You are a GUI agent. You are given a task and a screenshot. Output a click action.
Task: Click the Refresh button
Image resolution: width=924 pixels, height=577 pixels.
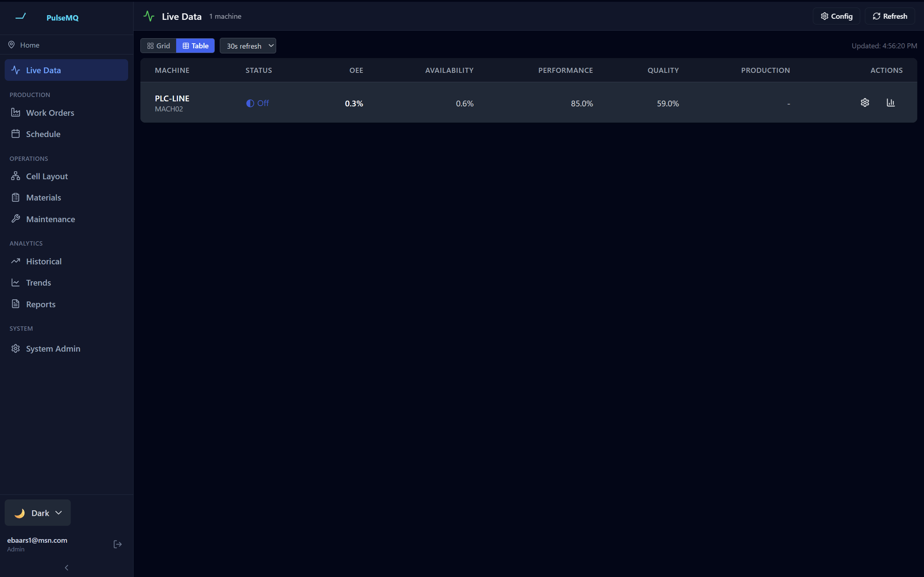890,16
